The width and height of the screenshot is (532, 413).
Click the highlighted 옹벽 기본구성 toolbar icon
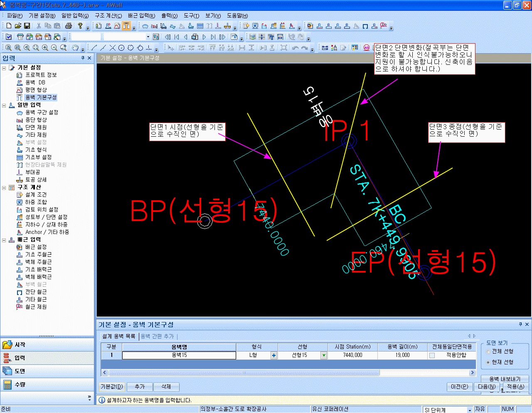[x=126, y=26]
